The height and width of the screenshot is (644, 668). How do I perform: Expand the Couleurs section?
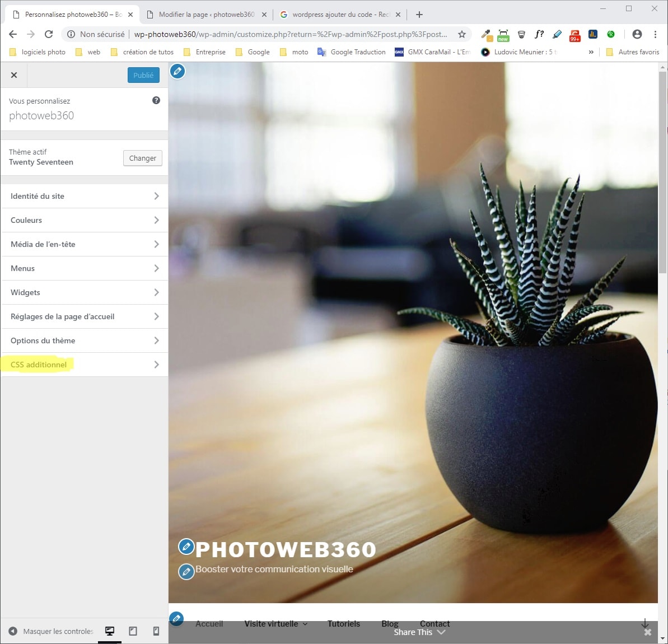85,220
